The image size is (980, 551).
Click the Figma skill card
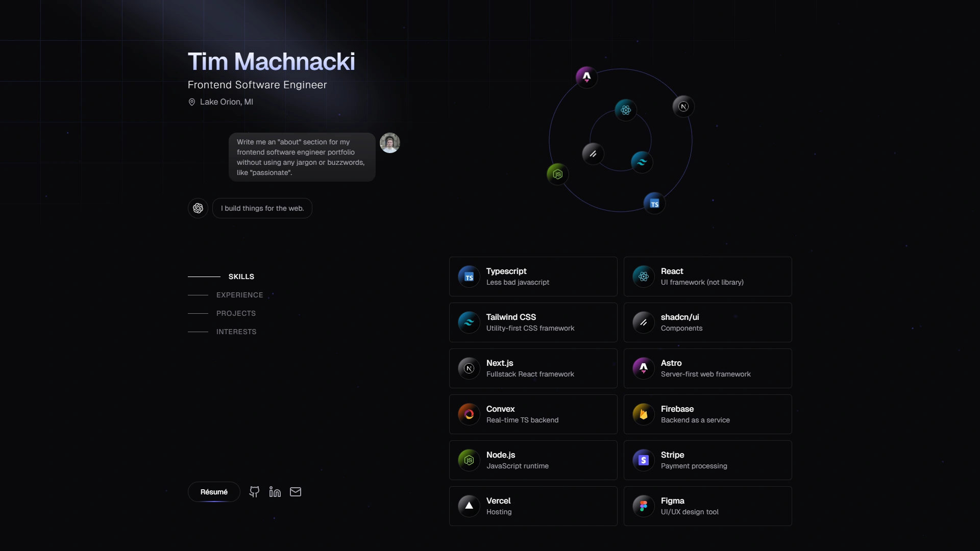pyautogui.click(x=707, y=506)
